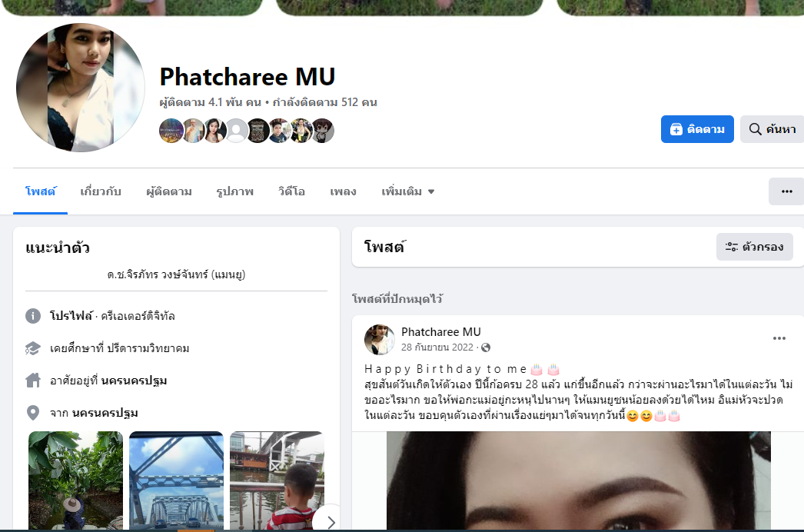Click the แนะนำตัว intro heading
The image size is (804, 532).
tap(58, 248)
